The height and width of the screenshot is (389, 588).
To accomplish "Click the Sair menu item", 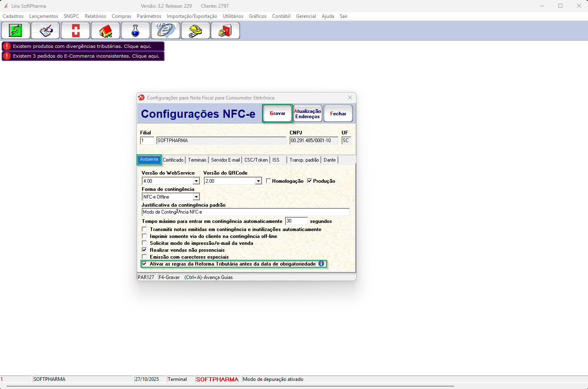I will (x=344, y=16).
